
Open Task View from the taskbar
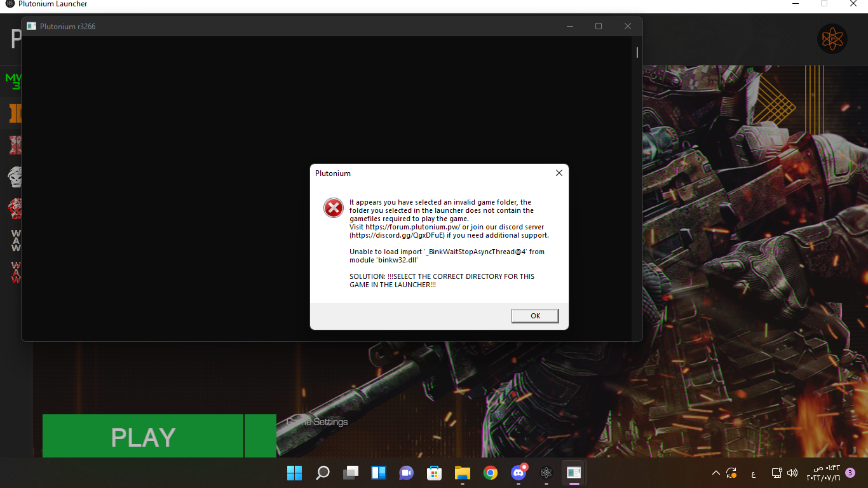tap(351, 473)
